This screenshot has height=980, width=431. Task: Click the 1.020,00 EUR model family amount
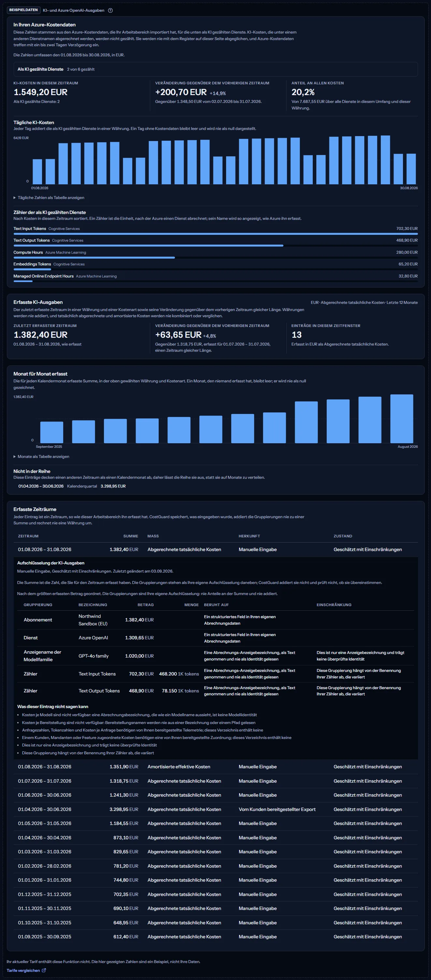pyautogui.click(x=139, y=656)
